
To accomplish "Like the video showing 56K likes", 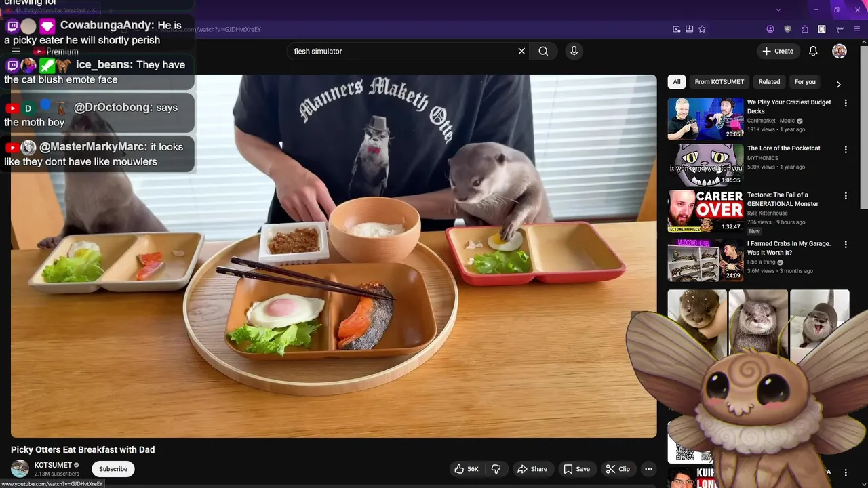I will click(x=466, y=469).
